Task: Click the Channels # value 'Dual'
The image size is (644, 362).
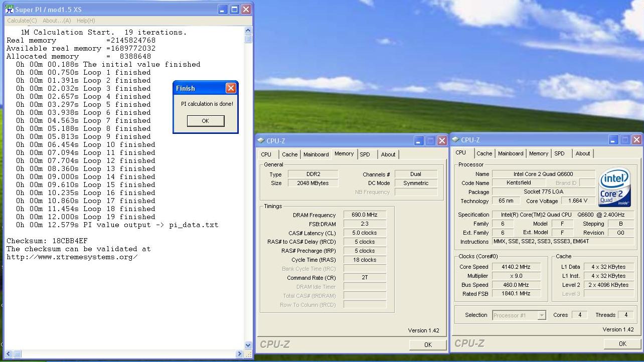Action: coord(416,174)
